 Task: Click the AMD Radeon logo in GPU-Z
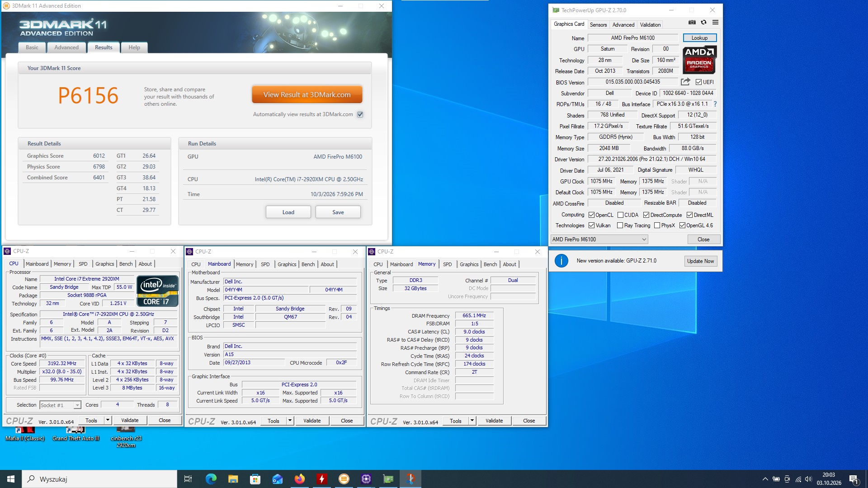pos(699,60)
